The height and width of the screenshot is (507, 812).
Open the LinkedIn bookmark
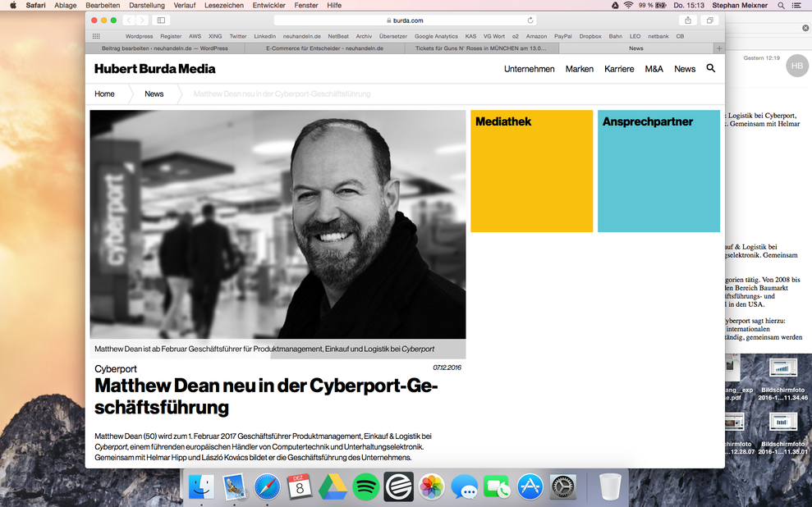(264, 36)
